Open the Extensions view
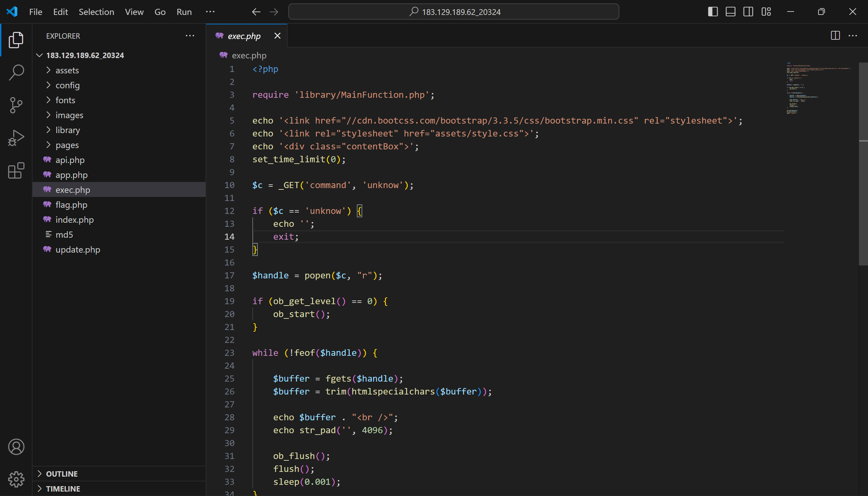This screenshot has height=496, width=868. click(x=16, y=170)
